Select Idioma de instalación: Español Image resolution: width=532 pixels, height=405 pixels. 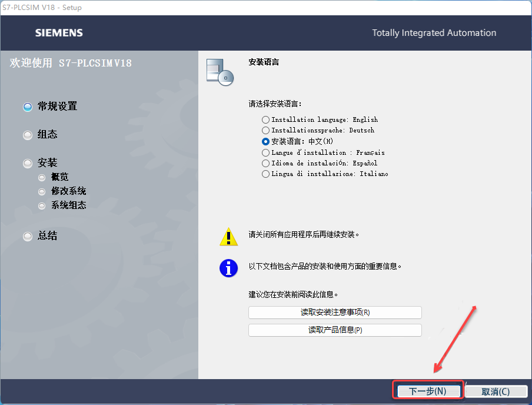click(x=265, y=163)
